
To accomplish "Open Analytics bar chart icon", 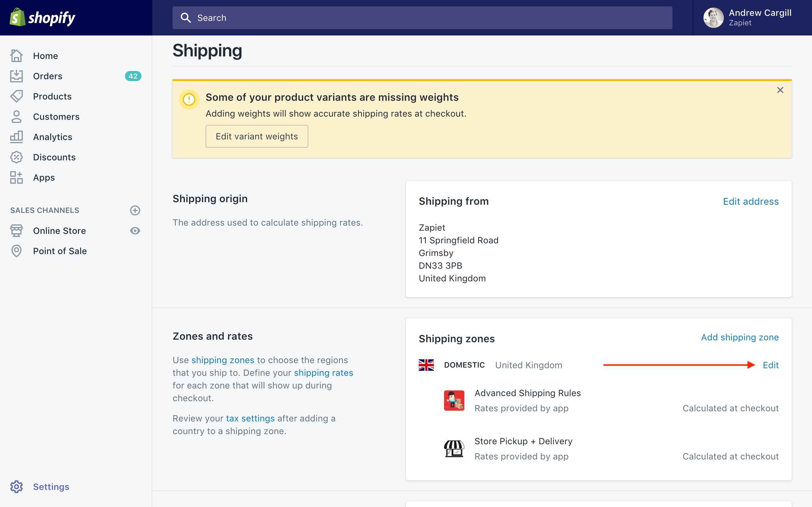I will click(x=16, y=137).
